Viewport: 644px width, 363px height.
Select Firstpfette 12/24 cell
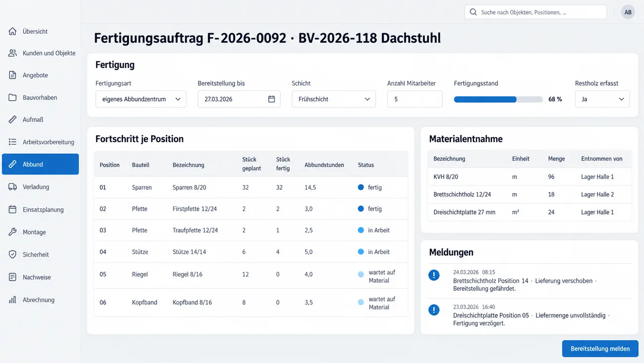tap(195, 209)
